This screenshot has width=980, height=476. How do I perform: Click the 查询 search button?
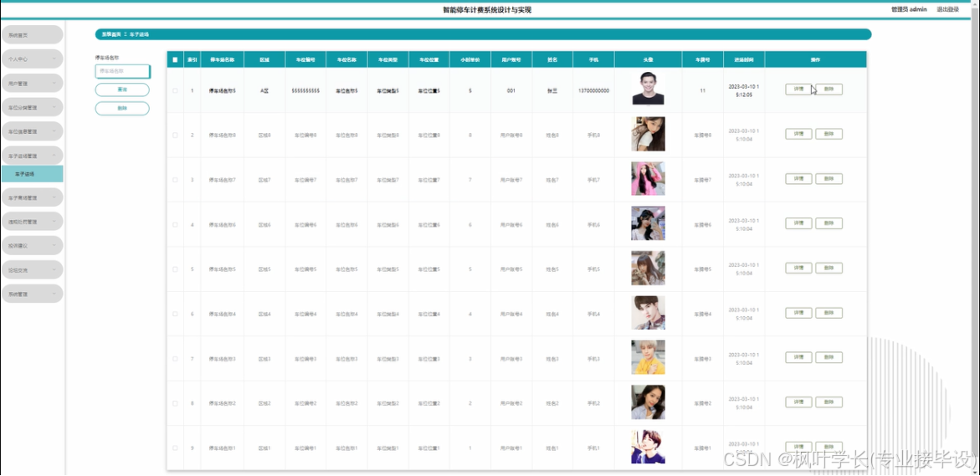(122, 90)
